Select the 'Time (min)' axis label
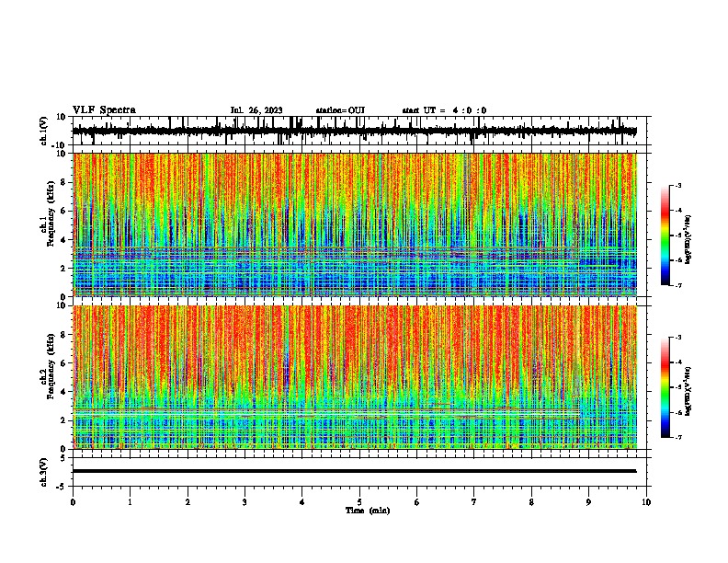The height and width of the screenshot is (563, 728). (368, 511)
